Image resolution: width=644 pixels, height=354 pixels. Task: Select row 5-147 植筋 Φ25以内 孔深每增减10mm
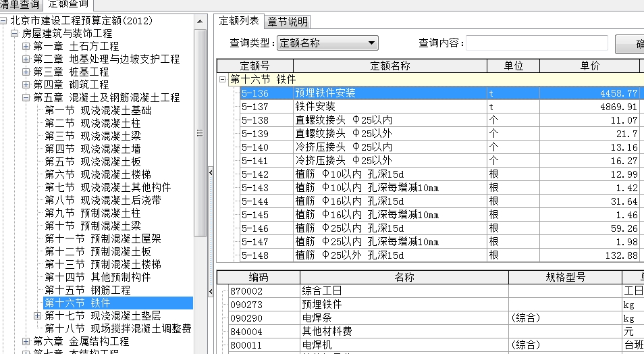pyautogui.click(x=439, y=242)
